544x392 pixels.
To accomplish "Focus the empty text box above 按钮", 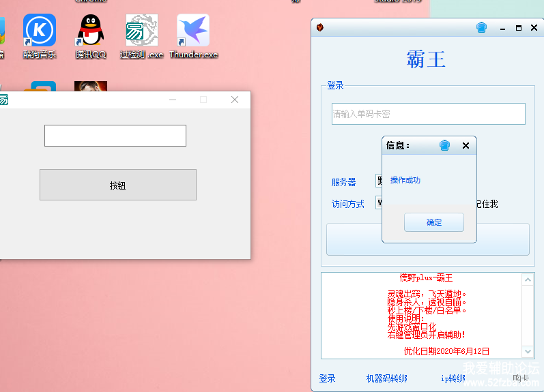I will pos(115,136).
